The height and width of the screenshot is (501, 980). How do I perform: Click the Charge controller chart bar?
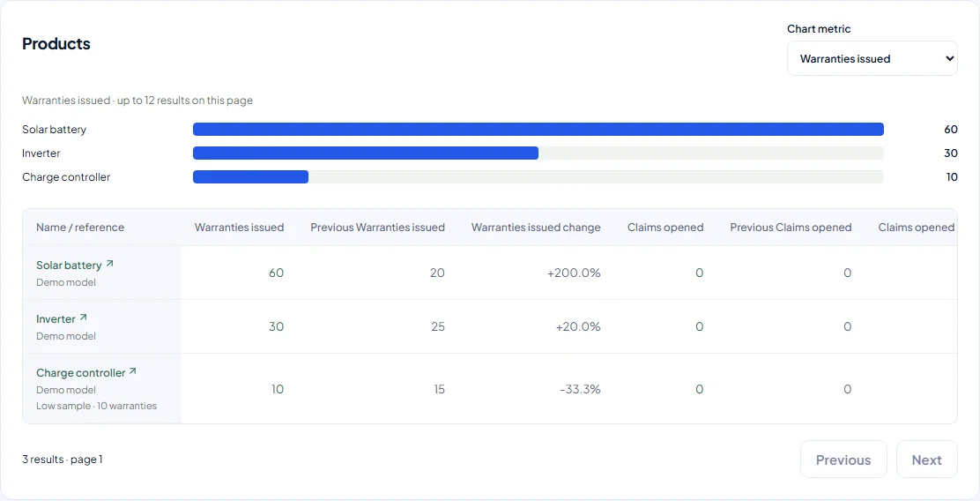tap(250, 177)
